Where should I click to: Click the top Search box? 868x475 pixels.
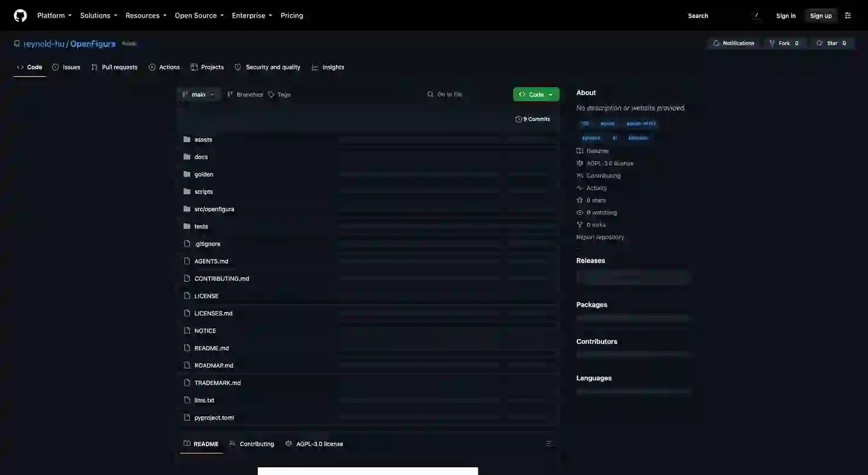pos(724,16)
